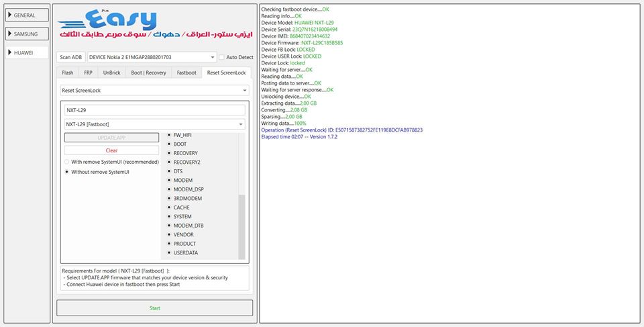
Task: Expand the GENERAL sidebar section
Action: tap(27, 15)
